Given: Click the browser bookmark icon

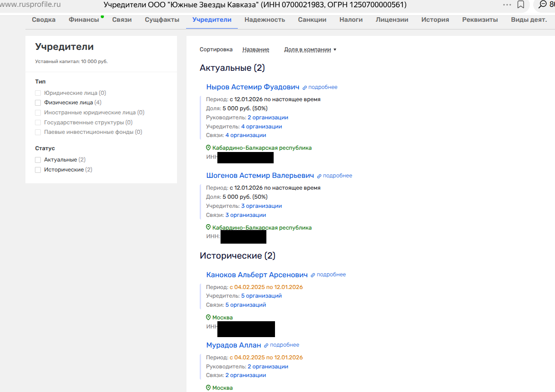Looking at the screenshot, I should [521, 5].
